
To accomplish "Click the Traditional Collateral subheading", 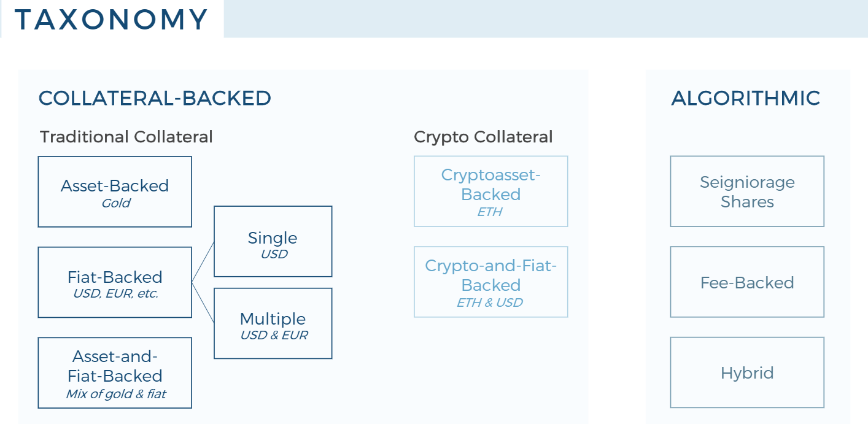I will pyautogui.click(x=126, y=137).
